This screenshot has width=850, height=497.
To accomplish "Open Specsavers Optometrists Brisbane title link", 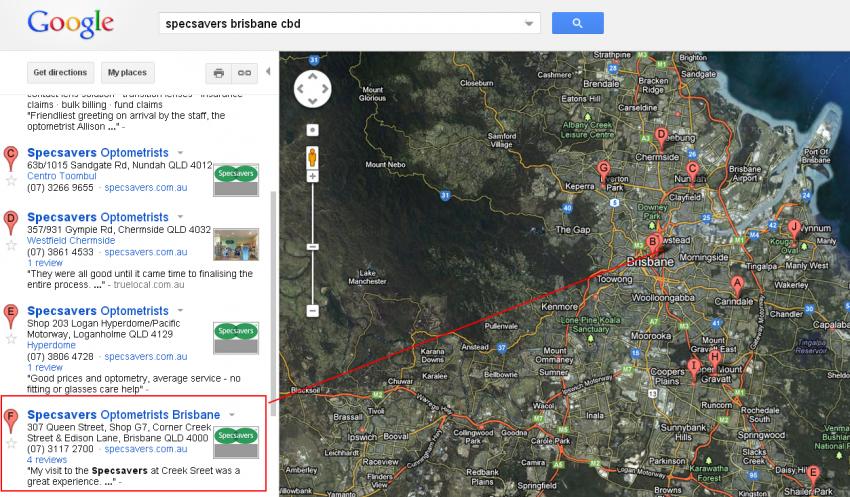I will [124, 415].
